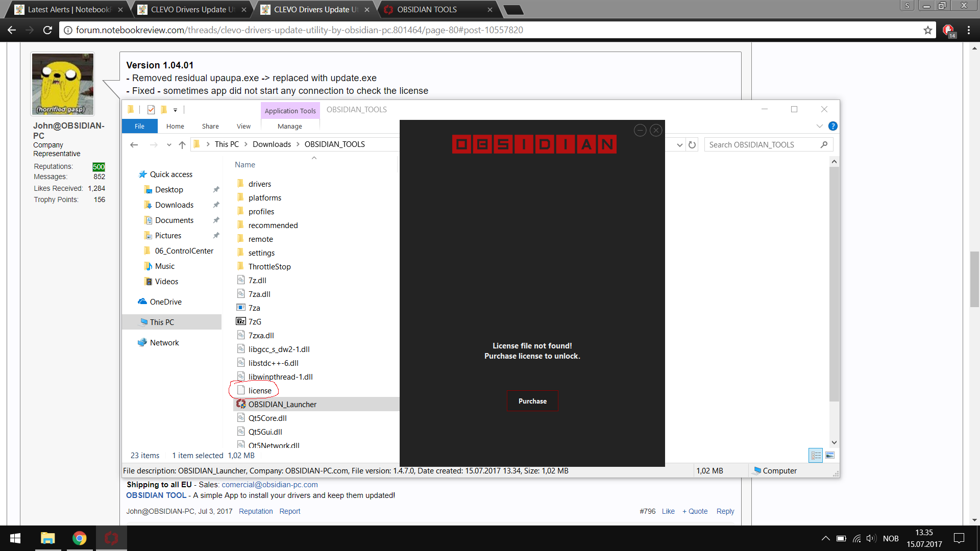Image resolution: width=980 pixels, height=551 pixels.
Task: Open File Explorer from the taskbar
Action: [47, 538]
